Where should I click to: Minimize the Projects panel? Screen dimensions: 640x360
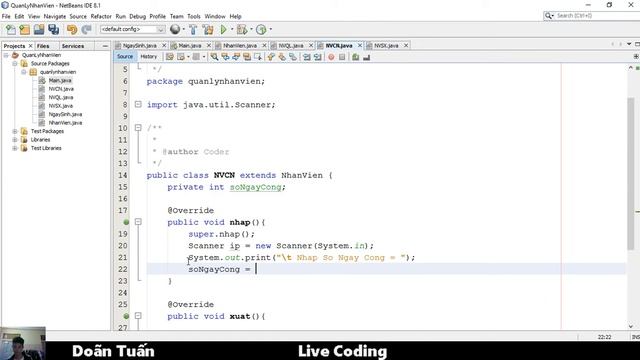click(105, 46)
